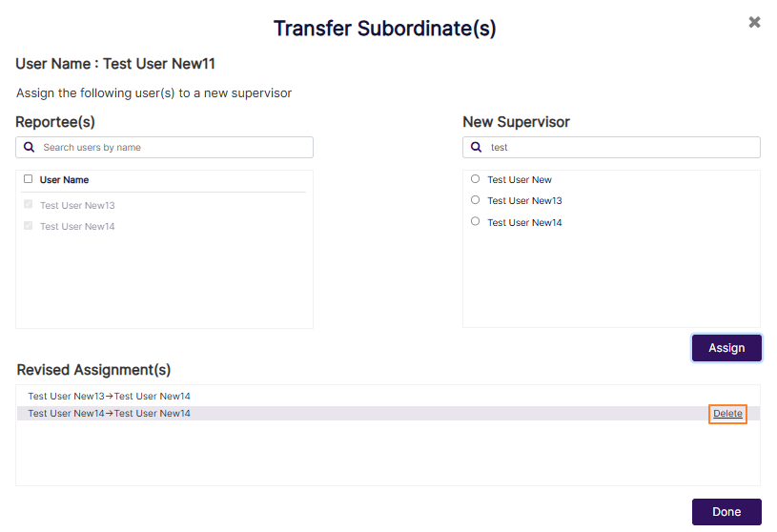
Task: Tick the Test User New14 reportee checkbox
Action: pos(29,226)
